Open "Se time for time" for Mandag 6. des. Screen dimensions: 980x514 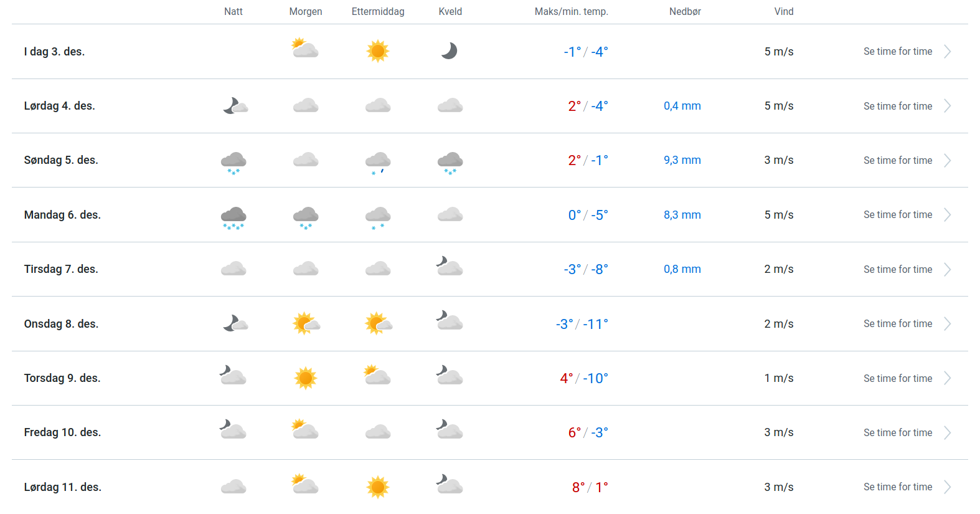(x=898, y=215)
